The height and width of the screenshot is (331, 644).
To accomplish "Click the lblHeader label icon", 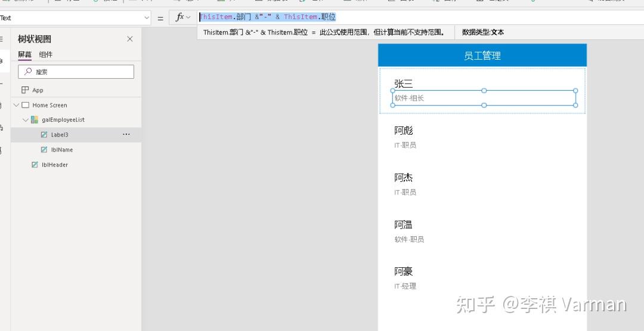I will [35, 165].
